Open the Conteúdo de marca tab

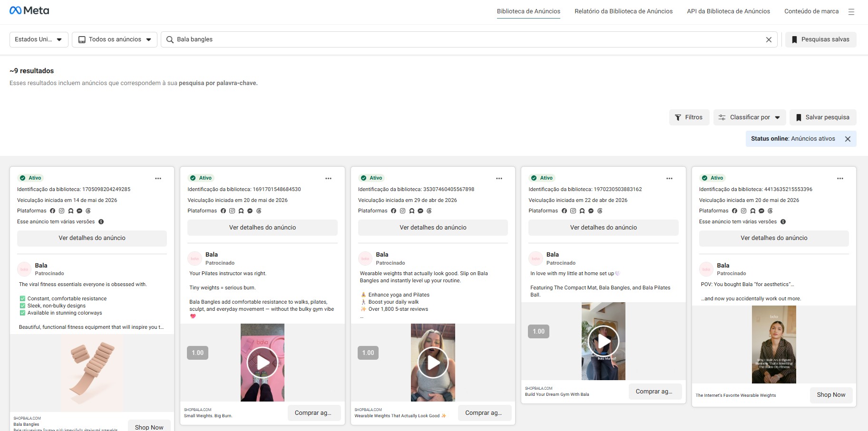[x=811, y=11]
